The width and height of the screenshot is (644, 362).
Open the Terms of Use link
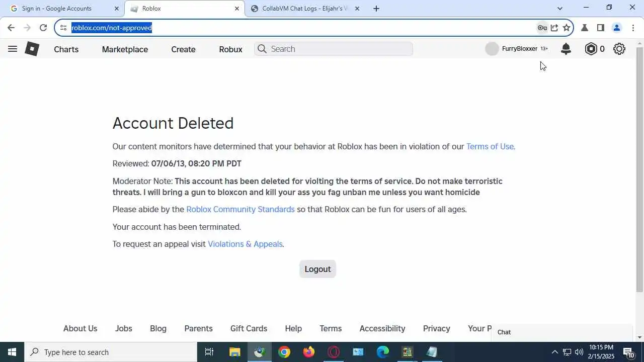[x=490, y=146]
